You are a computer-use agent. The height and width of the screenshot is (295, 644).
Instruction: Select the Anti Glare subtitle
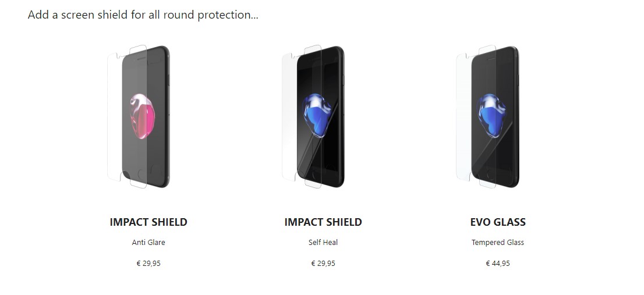[x=148, y=243]
